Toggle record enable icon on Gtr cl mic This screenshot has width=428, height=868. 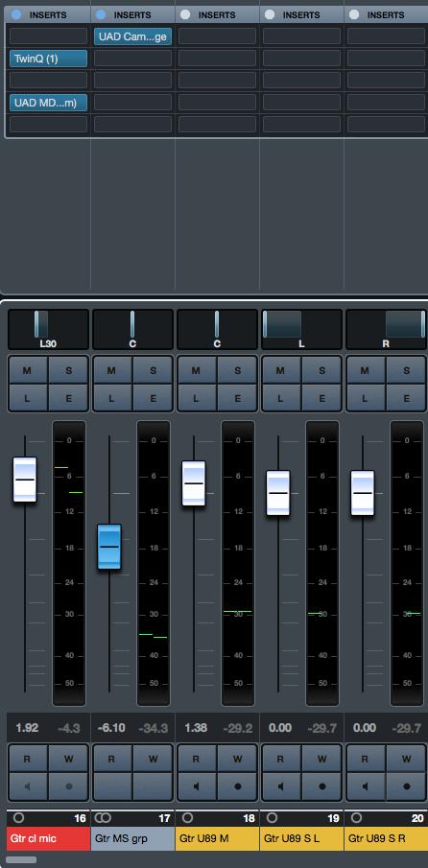(69, 786)
